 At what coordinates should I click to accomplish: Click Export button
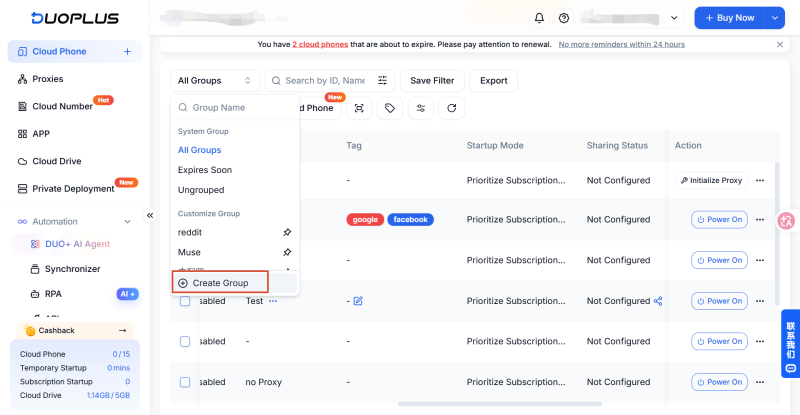pos(493,81)
